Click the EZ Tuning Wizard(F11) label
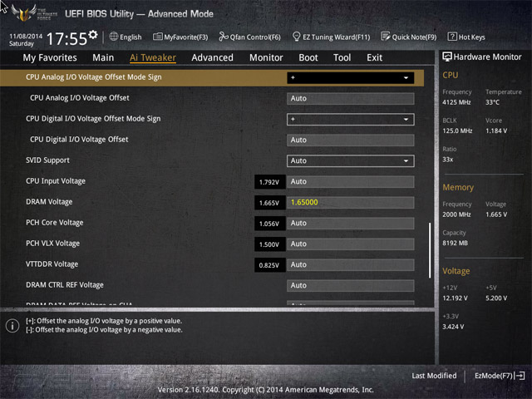532x399 pixels. click(336, 37)
